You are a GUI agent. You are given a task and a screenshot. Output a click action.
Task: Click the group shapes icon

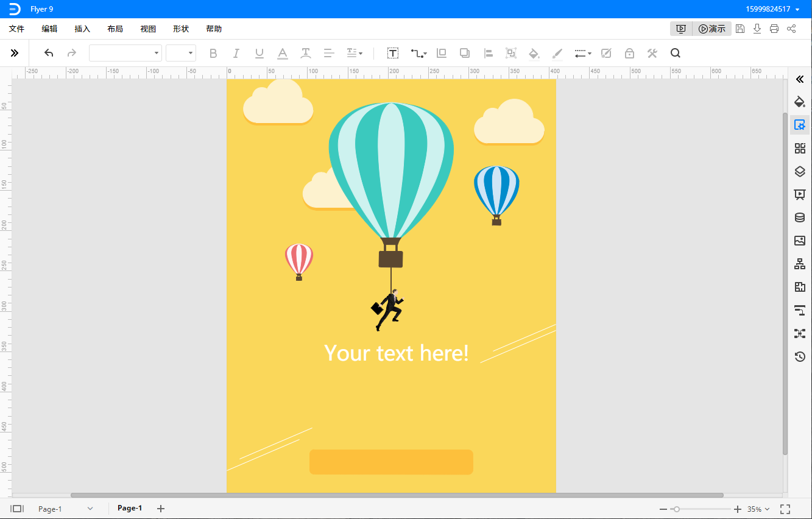(511, 54)
